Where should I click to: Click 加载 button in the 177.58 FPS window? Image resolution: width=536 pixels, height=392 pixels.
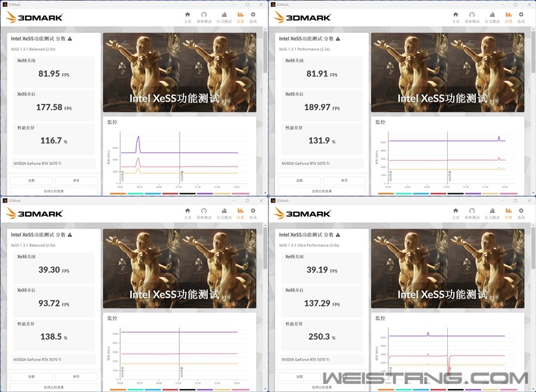click(x=31, y=180)
